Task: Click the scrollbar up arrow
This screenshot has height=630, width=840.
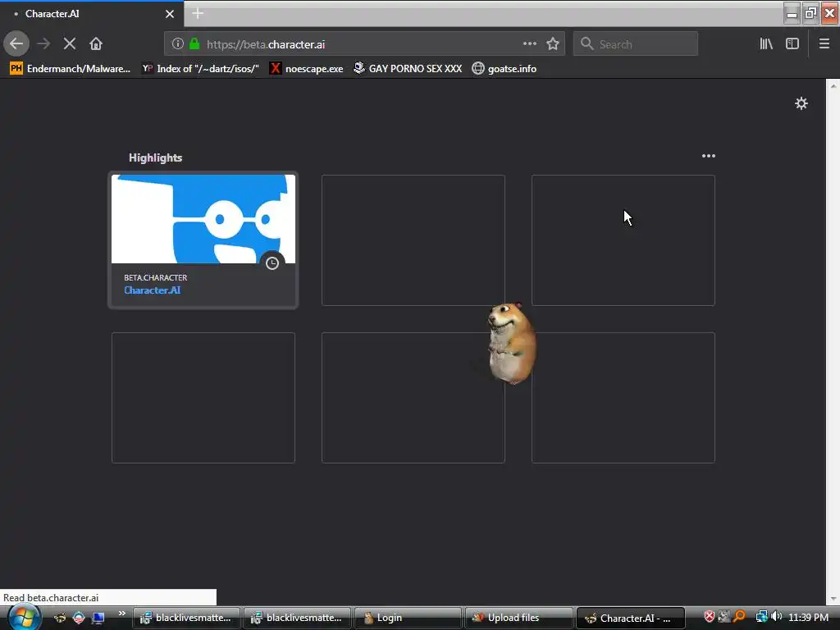Action: click(833, 85)
